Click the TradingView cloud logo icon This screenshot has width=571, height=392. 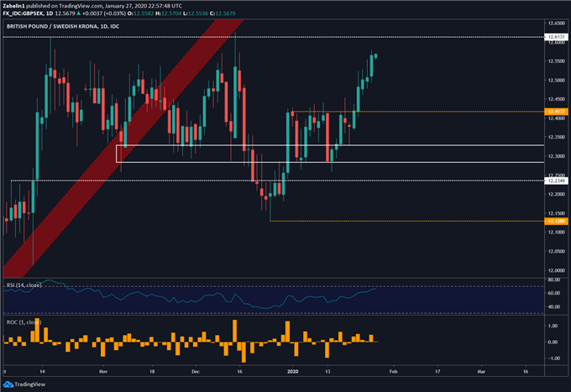(x=8, y=384)
